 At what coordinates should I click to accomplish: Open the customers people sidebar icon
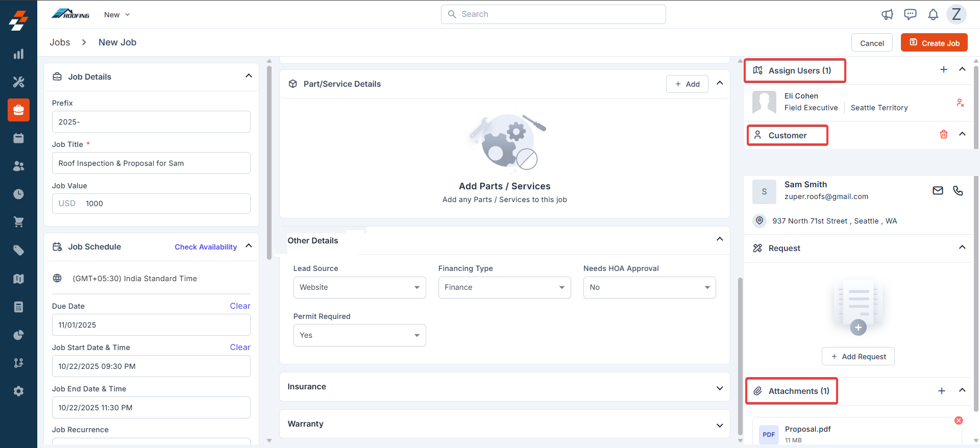pos(18,166)
